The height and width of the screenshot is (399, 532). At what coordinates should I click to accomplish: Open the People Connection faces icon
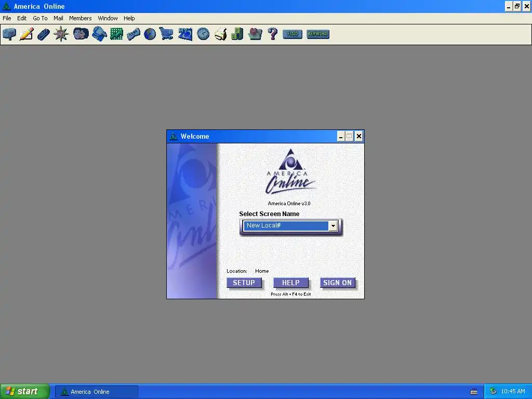coord(81,34)
